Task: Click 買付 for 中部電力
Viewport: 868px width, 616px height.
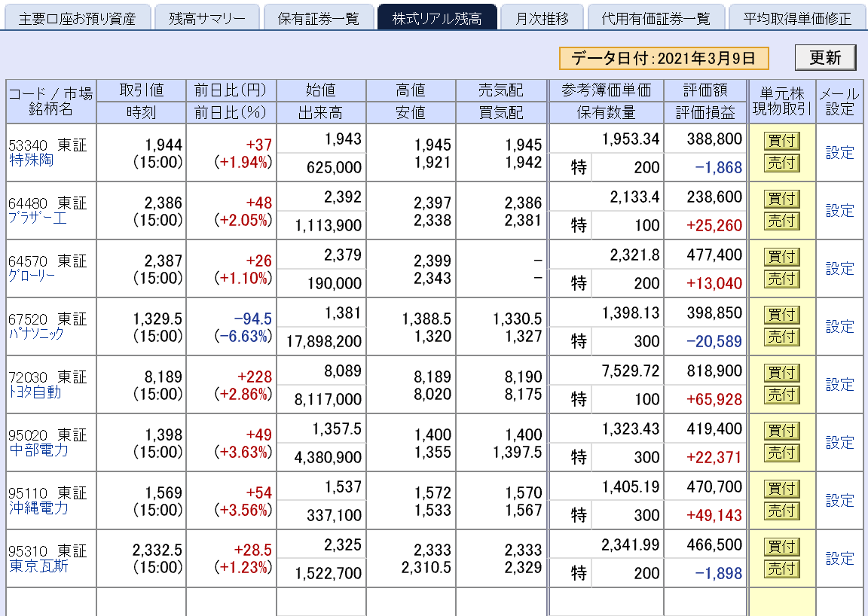Action: (781, 431)
